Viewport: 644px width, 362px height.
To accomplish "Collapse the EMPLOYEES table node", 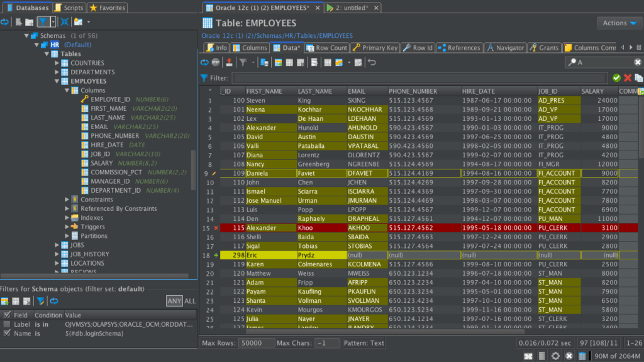I will tap(57, 81).
